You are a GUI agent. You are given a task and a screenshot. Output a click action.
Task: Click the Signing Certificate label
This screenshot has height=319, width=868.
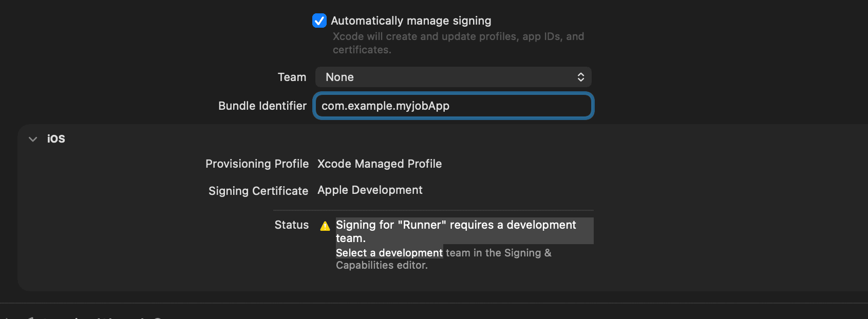258,191
